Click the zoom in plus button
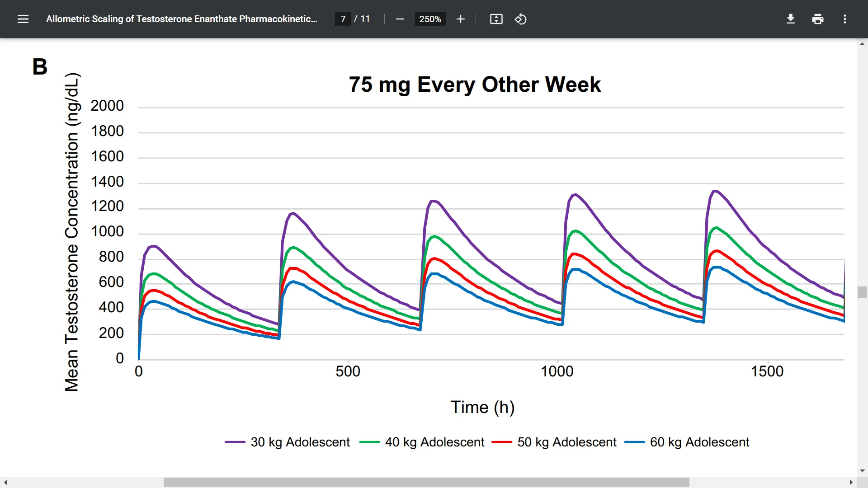This screenshot has width=868, height=488. pyautogui.click(x=460, y=19)
